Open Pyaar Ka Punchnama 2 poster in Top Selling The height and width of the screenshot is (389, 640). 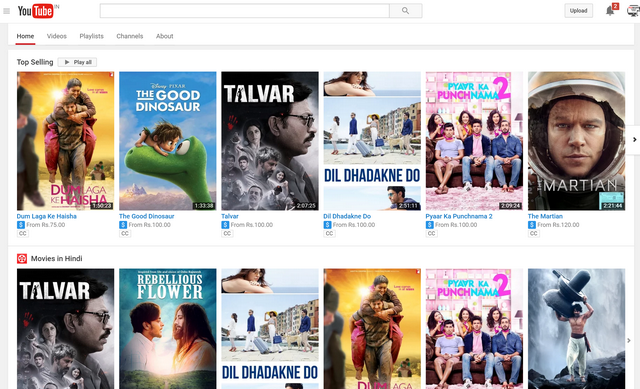[x=474, y=141]
